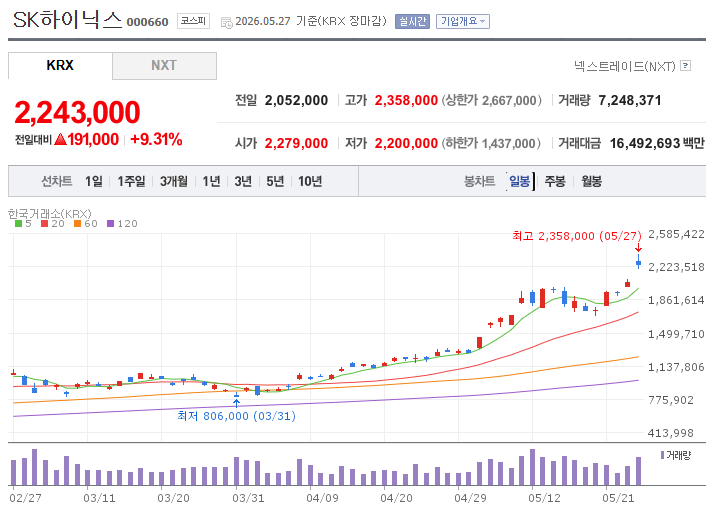Click the 한국거래소(KRX) chart caption

50,213
